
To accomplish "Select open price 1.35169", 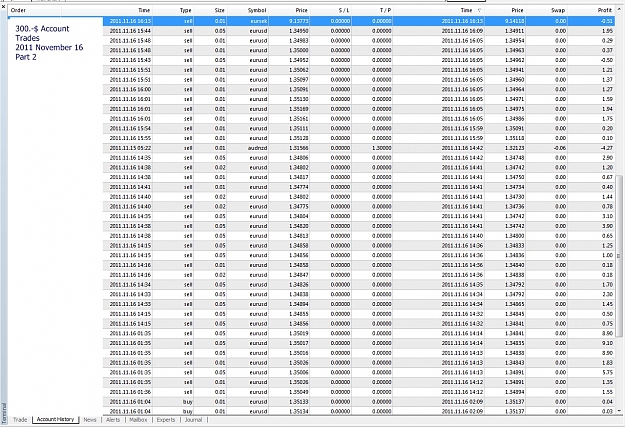I will point(298,109).
